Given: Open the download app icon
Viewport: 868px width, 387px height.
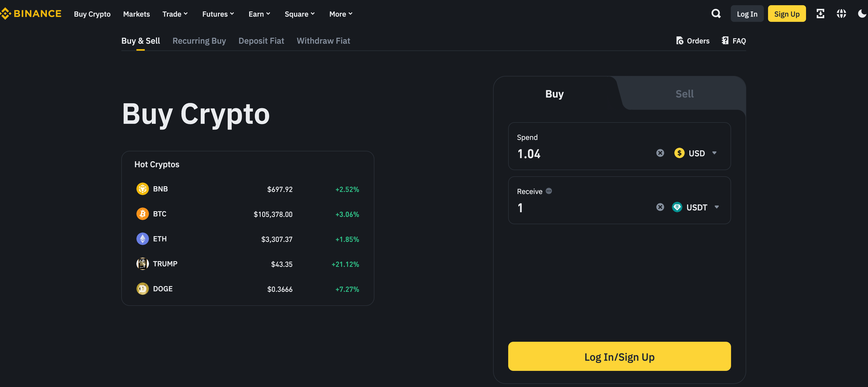Looking at the screenshot, I should click(821, 14).
